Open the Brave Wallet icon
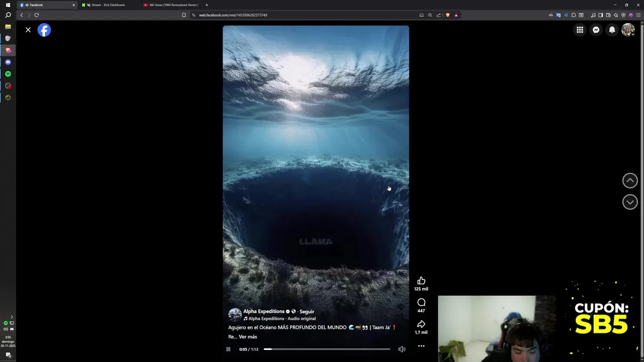 point(608,15)
